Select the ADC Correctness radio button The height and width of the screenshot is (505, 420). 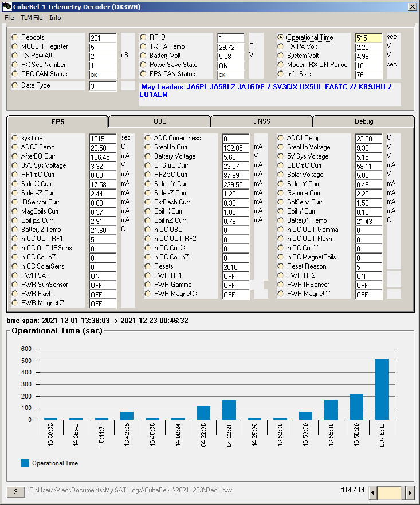(x=148, y=138)
